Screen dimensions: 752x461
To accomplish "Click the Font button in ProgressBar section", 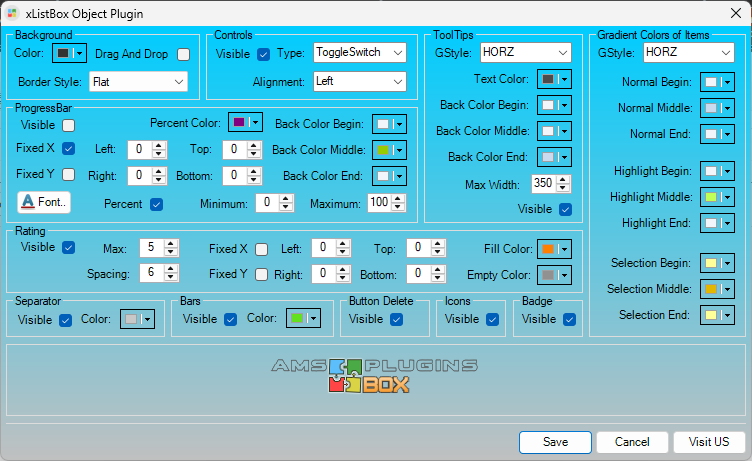I will click(x=44, y=202).
